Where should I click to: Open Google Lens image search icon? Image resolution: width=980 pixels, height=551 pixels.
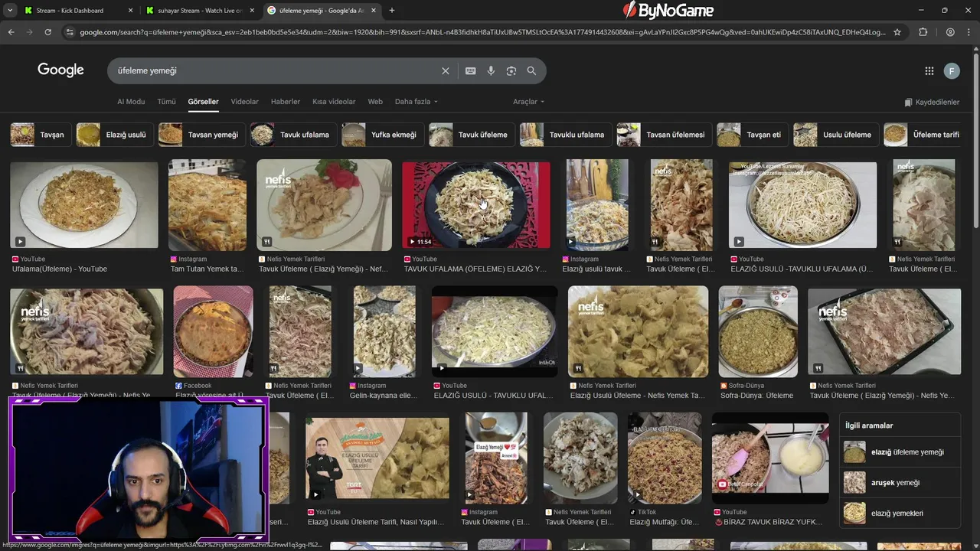point(511,70)
